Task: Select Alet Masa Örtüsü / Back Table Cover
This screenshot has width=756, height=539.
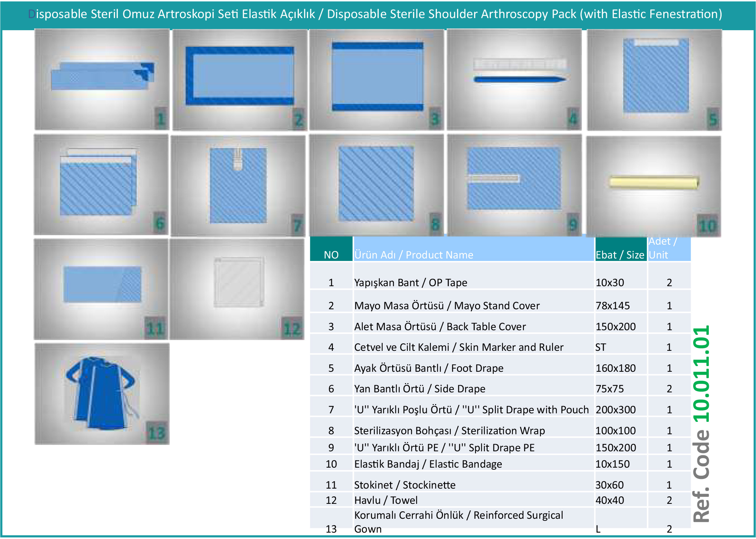Action: 440,326
